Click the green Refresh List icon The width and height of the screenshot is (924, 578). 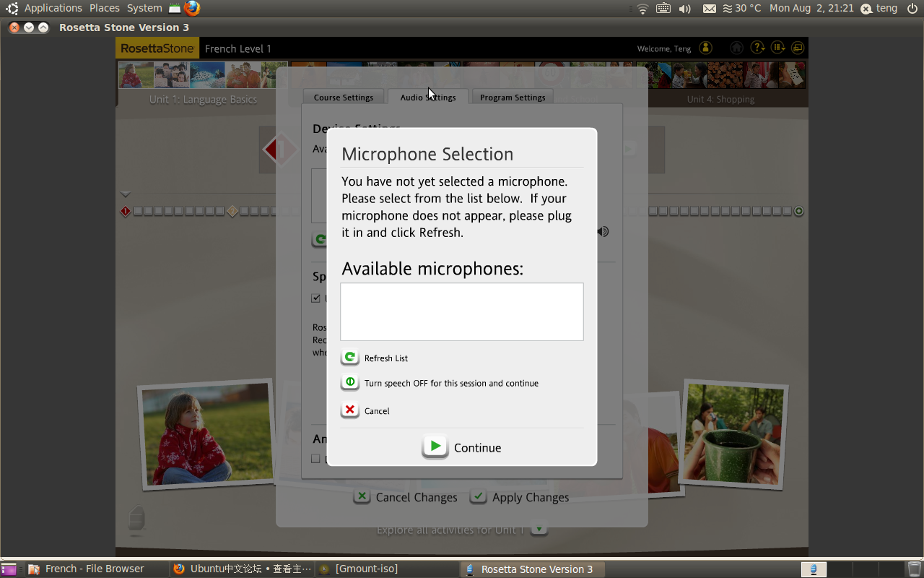coord(350,358)
